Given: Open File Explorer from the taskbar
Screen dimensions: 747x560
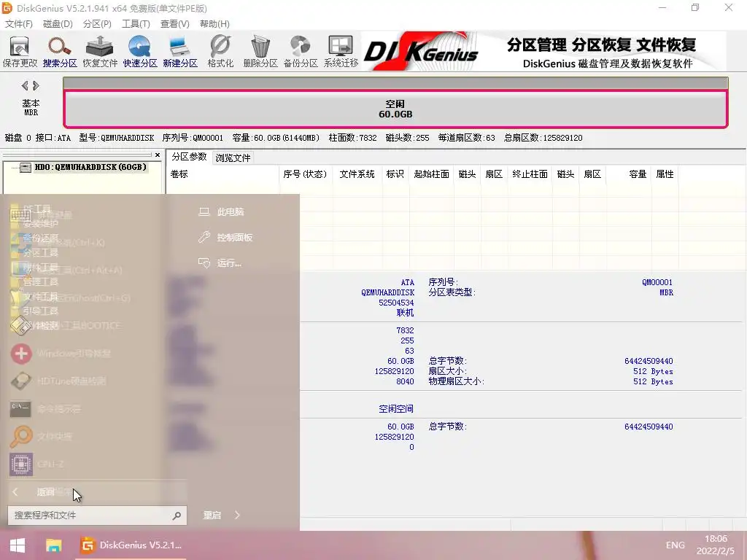Looking at the screenshot, I should coord(54,545).
